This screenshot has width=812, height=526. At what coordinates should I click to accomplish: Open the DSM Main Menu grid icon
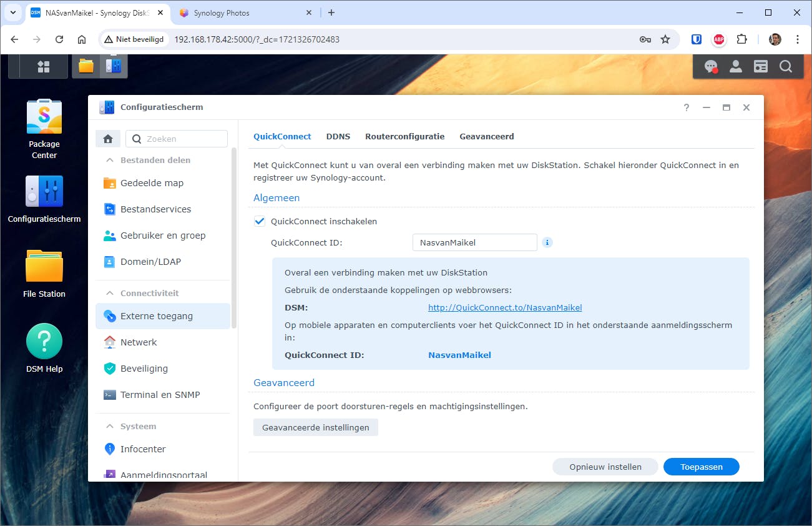point(44,66)
